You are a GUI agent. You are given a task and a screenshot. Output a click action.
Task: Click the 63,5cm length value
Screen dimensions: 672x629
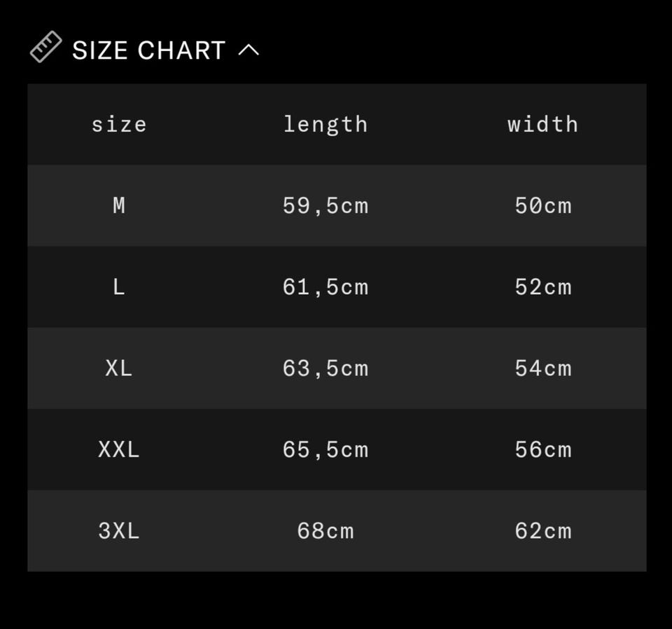325,368
